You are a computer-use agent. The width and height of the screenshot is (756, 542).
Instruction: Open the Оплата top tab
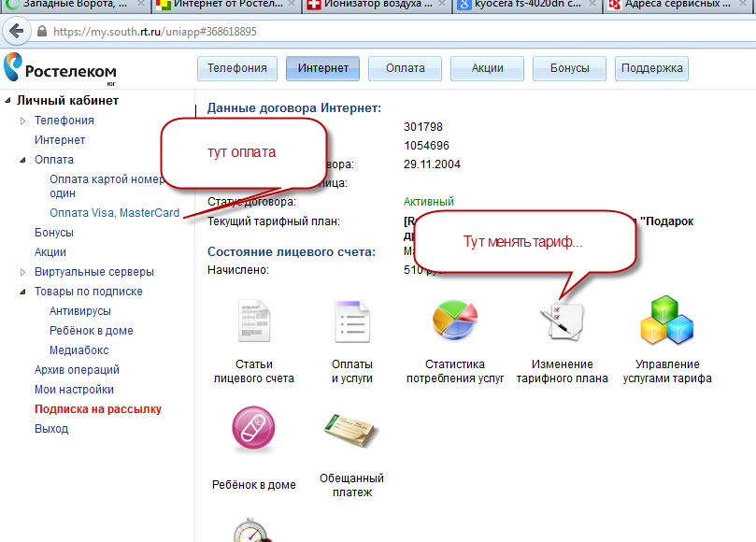405,68
